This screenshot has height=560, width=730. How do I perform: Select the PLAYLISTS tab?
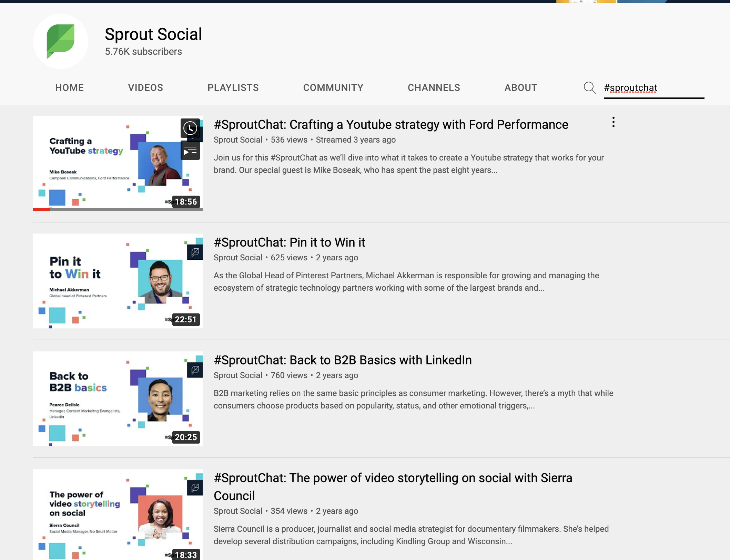[x=233, y=87]
